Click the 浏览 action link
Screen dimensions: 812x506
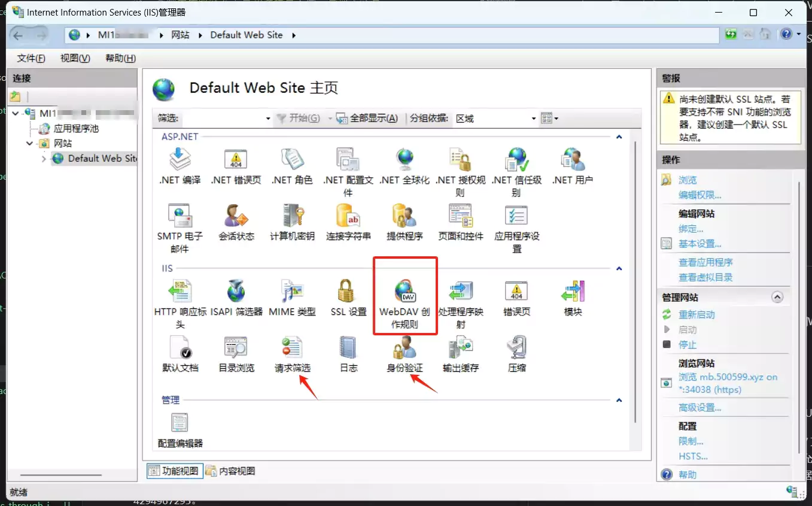[x=688, y=180]
